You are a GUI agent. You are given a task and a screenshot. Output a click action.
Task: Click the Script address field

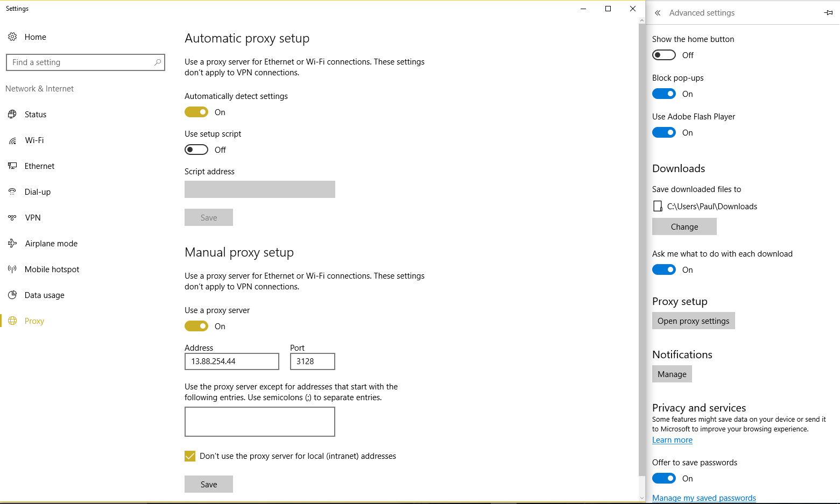pos(260,189)
